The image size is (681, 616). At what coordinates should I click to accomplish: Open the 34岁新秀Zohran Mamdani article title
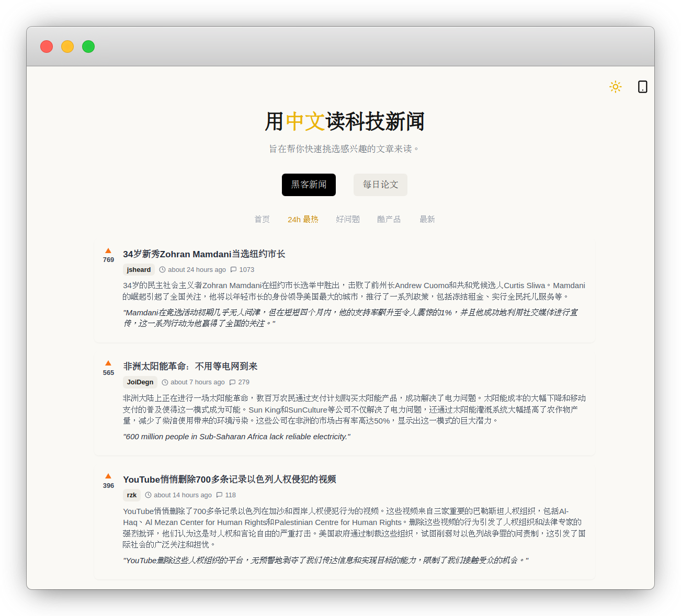(x=204, y=254)
